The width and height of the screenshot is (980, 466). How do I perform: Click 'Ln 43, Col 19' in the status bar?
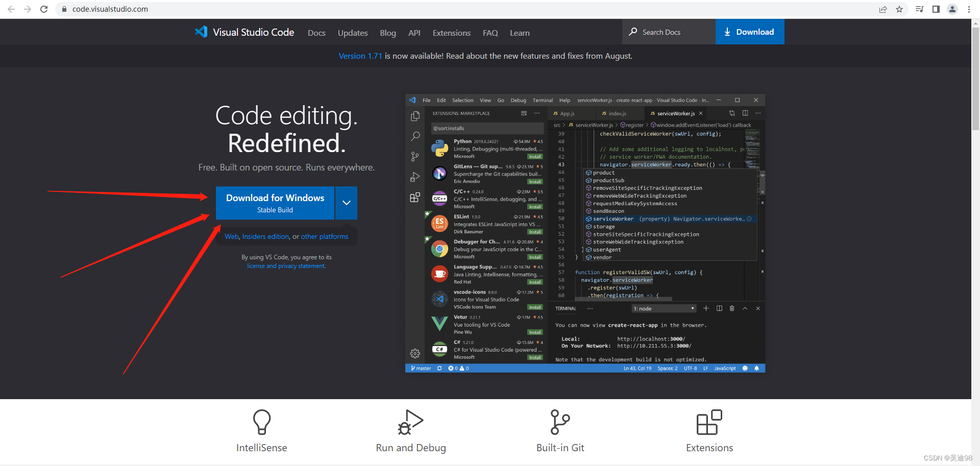638,368
